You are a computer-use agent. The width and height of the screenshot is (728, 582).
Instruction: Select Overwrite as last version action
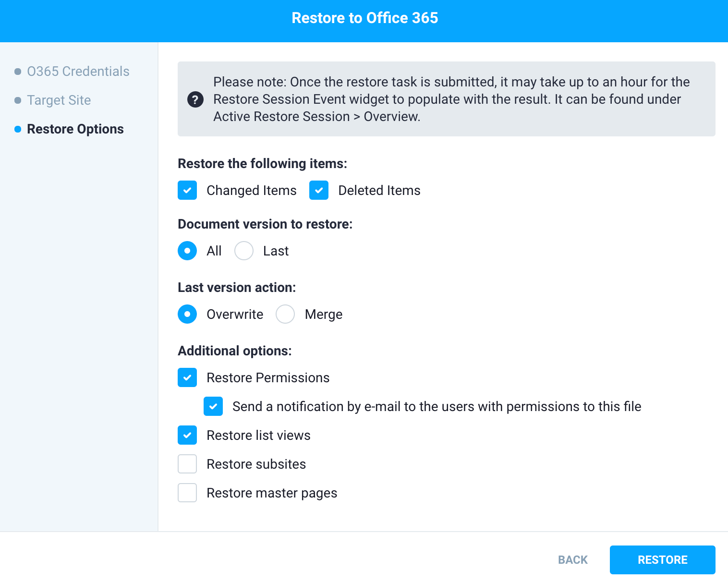[x=187, y=314]
